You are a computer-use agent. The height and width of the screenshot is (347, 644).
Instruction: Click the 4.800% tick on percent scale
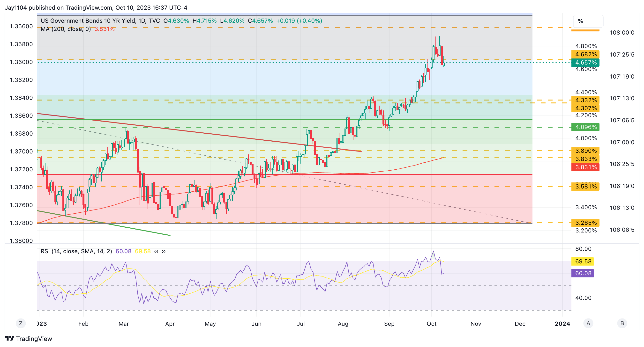click(x=586, y=46)
